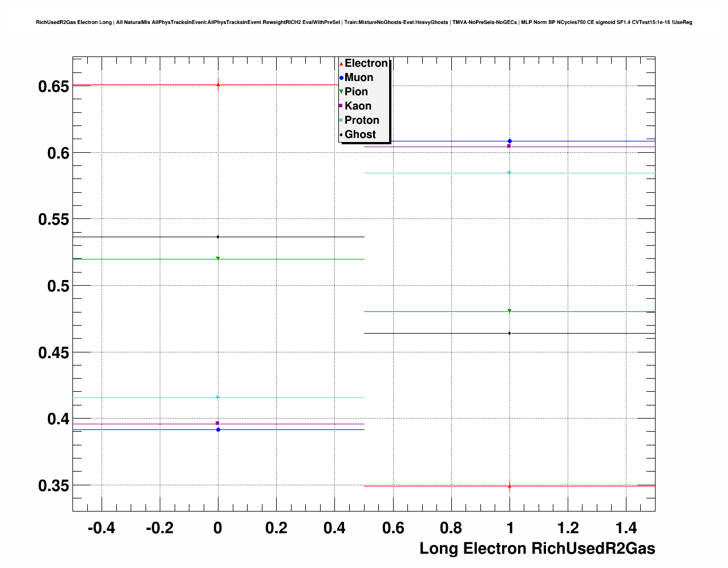Click the cyan Proton marker in legend
This screenshot has width=728, height=568.
pos(341,120)
